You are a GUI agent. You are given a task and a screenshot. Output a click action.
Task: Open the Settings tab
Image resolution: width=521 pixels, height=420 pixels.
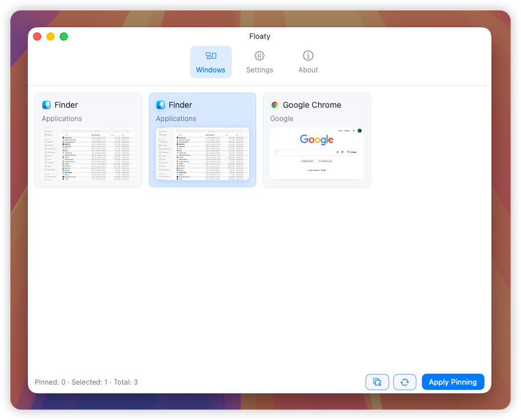(x=260, y=62)
